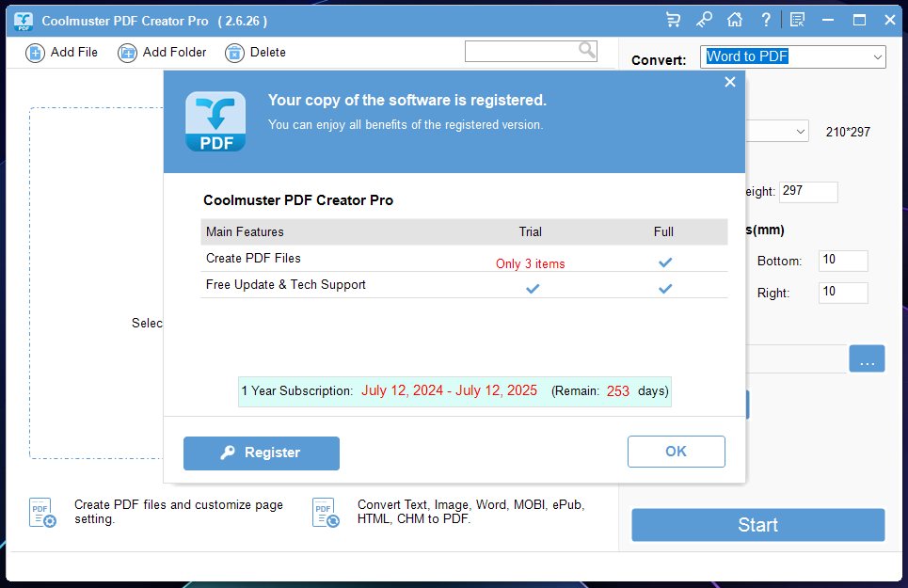
Task: Click the Right margin input field
Action: coord(842,293)
